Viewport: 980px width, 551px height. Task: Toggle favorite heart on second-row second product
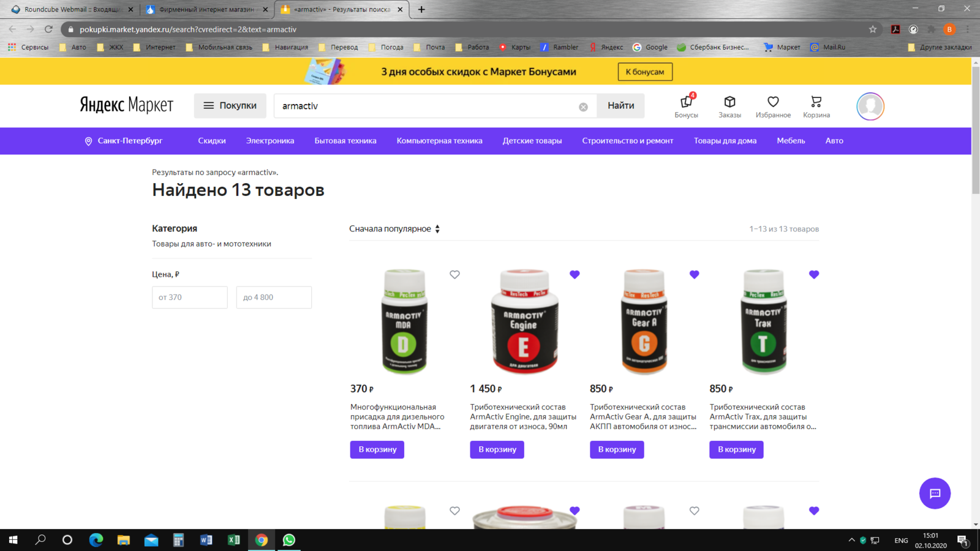(575, 511)
